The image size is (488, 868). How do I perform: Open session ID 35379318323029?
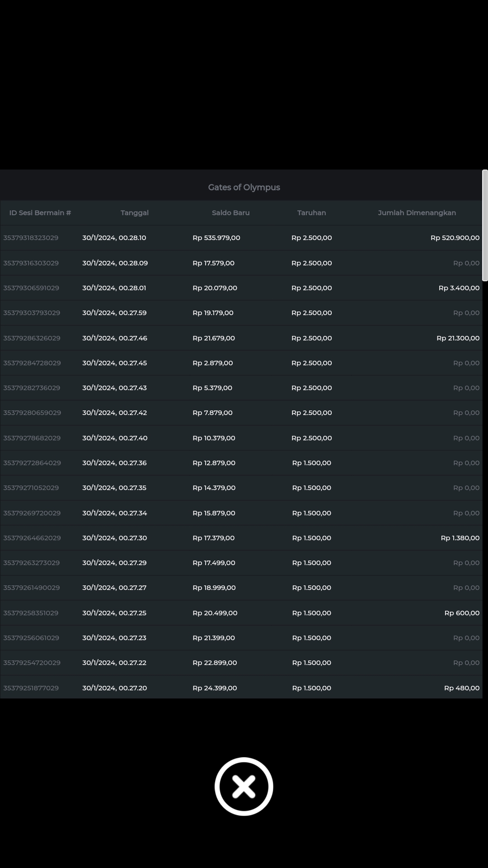[31, 238]
